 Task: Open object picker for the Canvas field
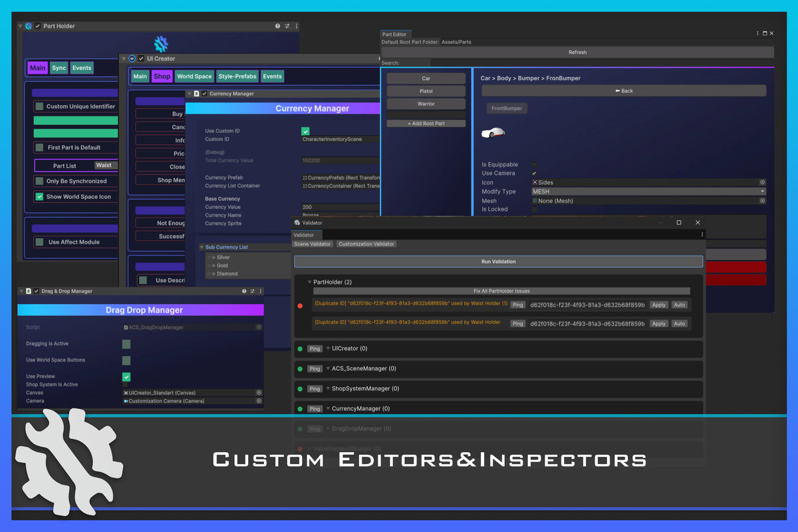click(259, 393)
